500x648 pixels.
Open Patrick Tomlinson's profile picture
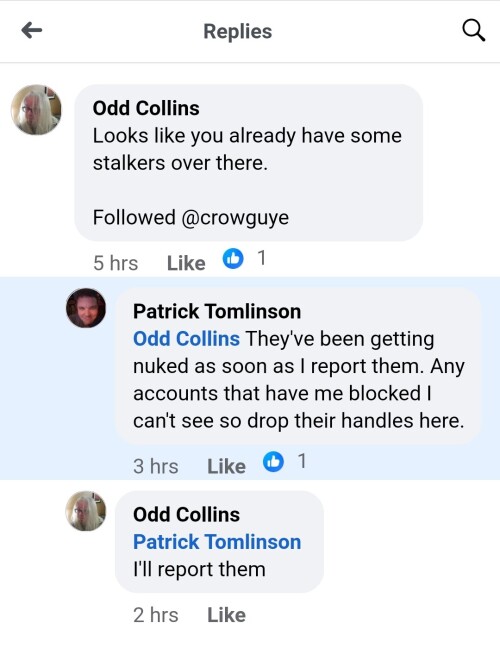coord(86,308)
